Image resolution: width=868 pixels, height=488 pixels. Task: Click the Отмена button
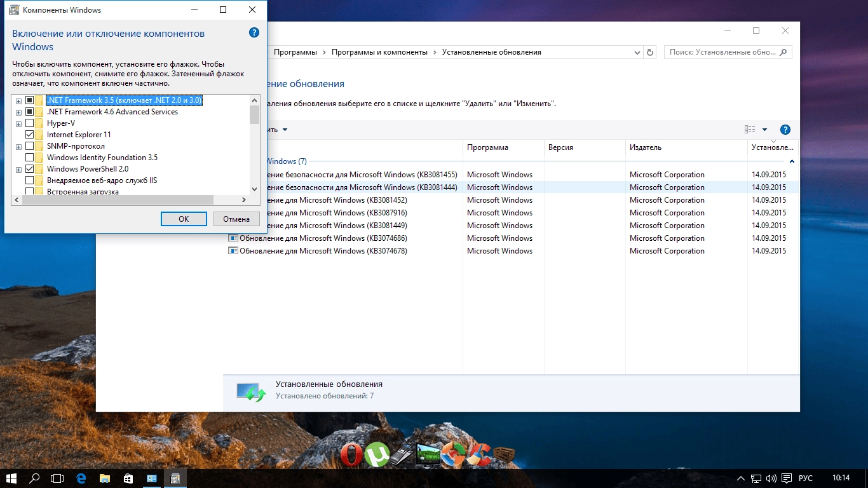pyautogui.click(x=236, y=219)
